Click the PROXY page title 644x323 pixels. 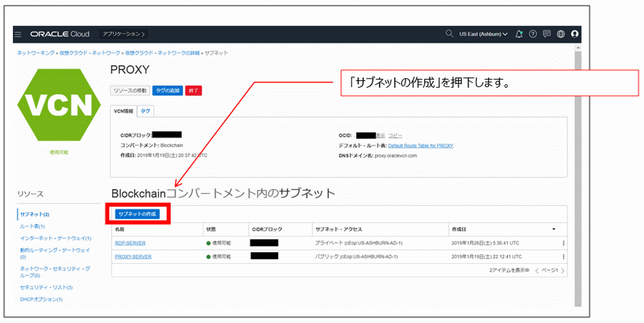coord(130,69)
